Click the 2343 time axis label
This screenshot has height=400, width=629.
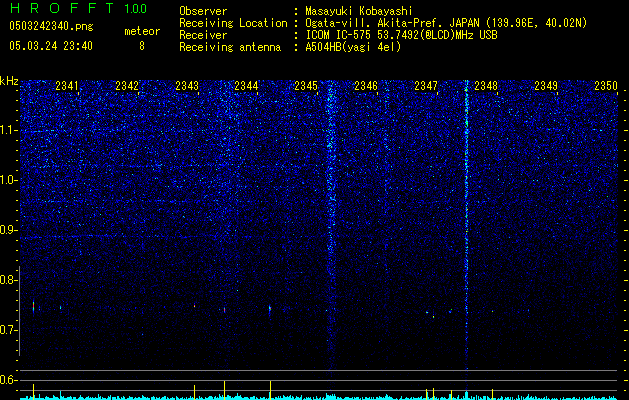coord(187,86)
